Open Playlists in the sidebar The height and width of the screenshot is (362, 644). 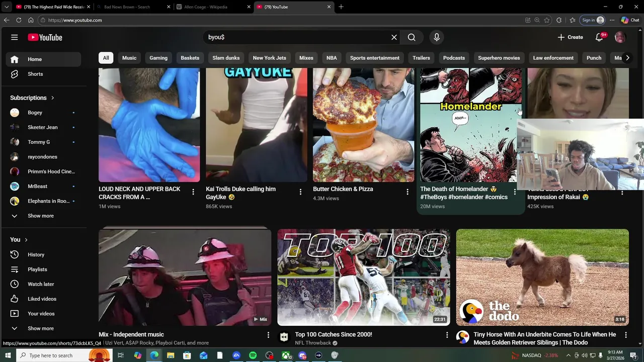coord(43,269)
